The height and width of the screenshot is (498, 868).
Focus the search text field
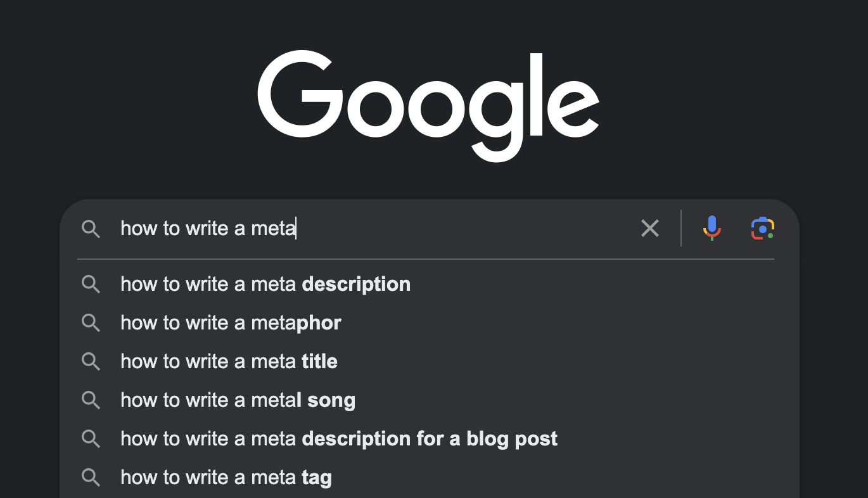coord(374,228)
